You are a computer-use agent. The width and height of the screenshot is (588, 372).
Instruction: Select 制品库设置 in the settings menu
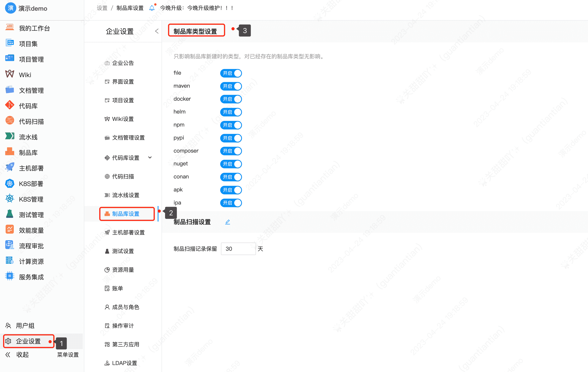coord(126,214)
